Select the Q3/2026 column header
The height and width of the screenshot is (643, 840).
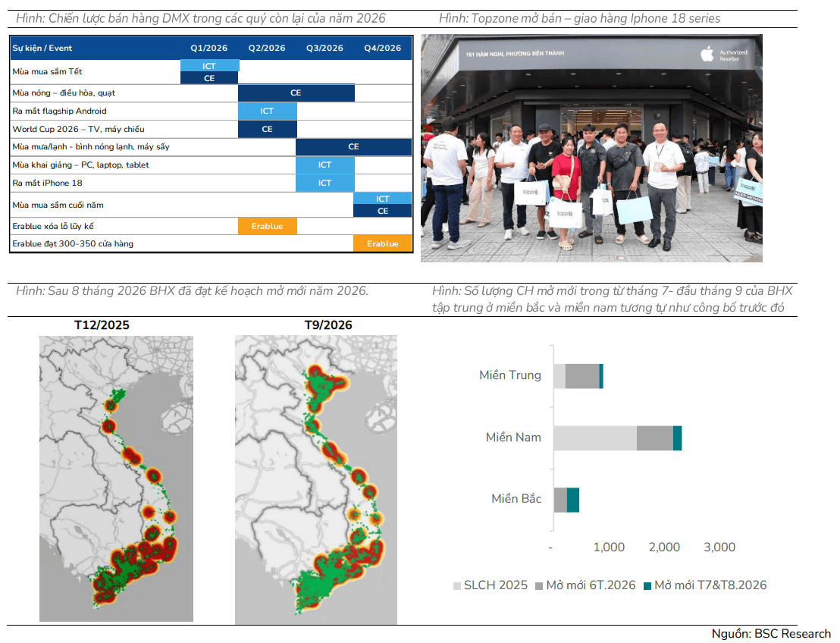324,49
